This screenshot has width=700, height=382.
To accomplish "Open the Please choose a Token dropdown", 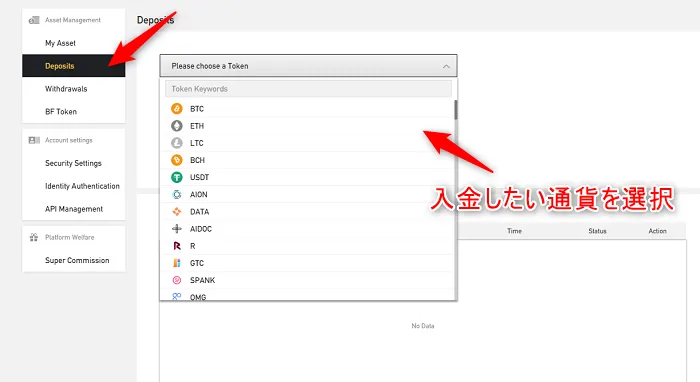I will click(x=308, y=66).
